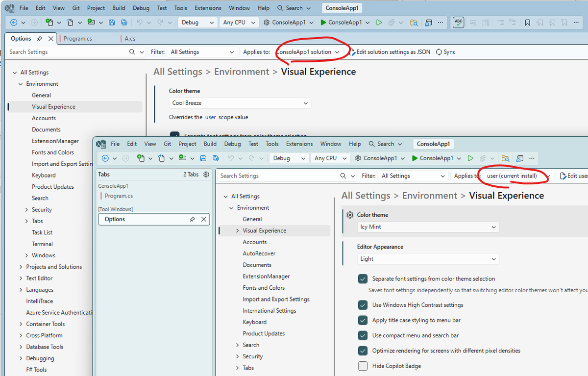This screenshot has width=588, height=376.
Task: Open Editor Appearance dropdown showing Light
Action: 428,259
